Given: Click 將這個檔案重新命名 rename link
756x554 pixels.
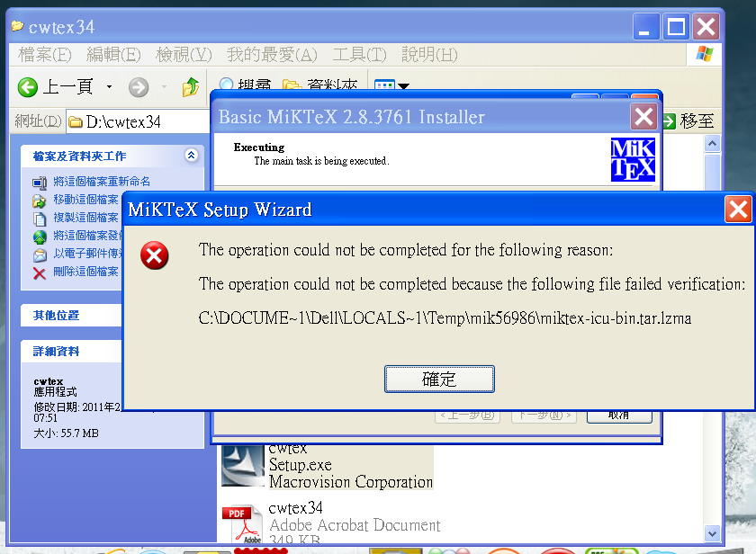Looking at the screenshot, I should [102, 182].
